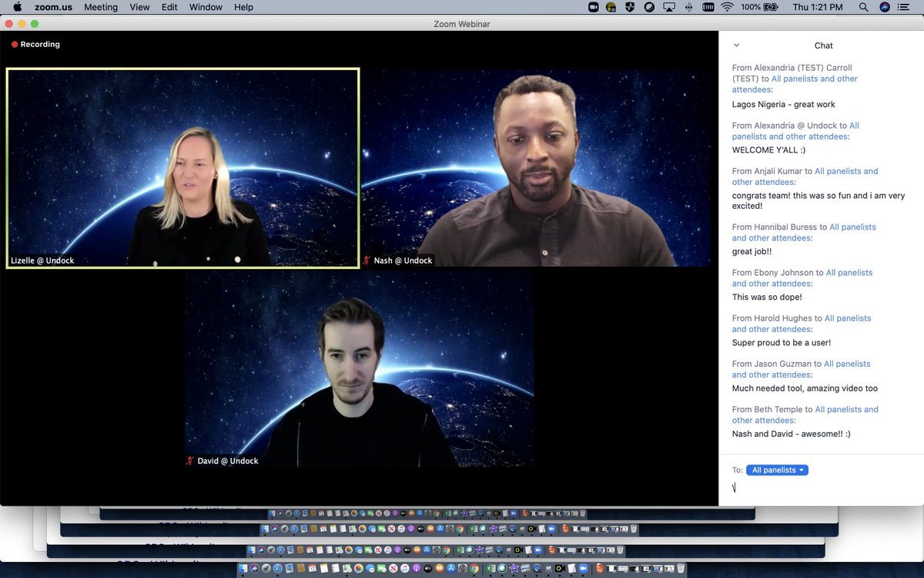Collapse the Chat panel chevron
Viewport: 924px width, 578px height.
pos(736,45)
